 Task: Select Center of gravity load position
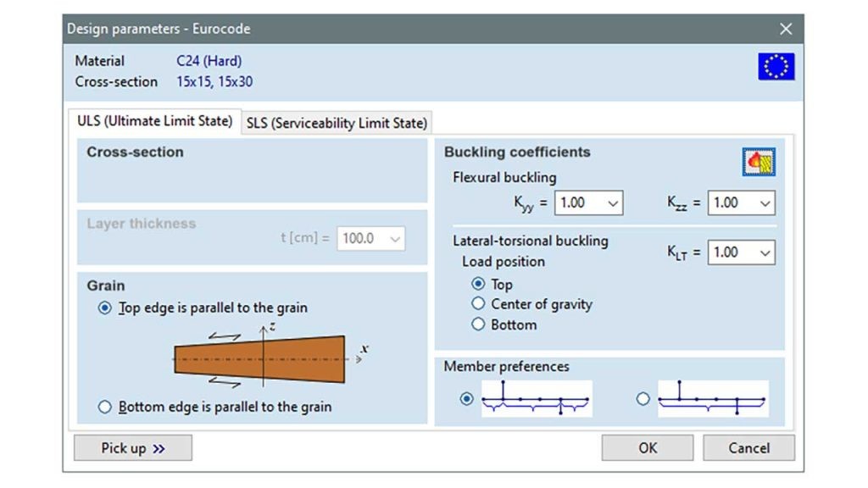478,304
